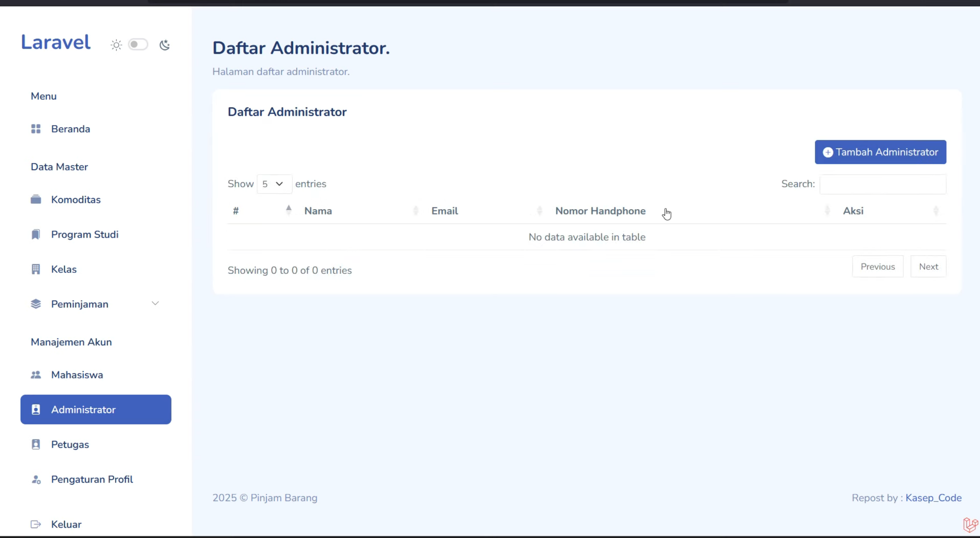Click the Beranda grid icon
The height and width of the screenshot is (538, 980).
36,129
